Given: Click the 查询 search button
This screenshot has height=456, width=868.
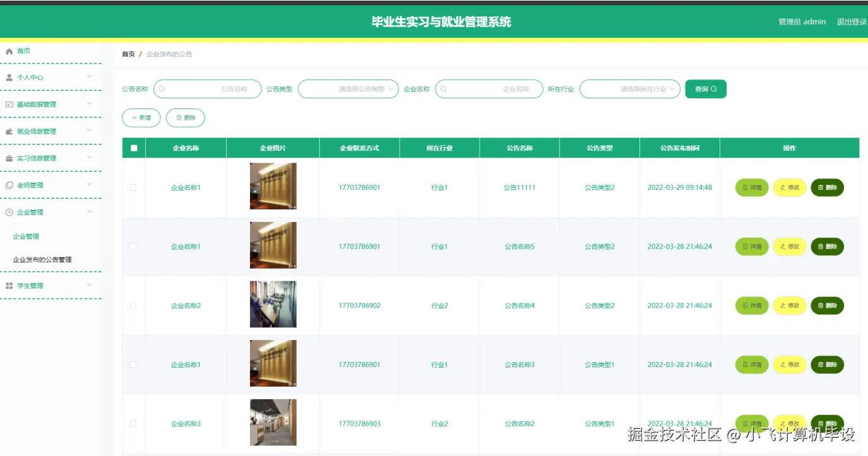Looking at the screenshot, I should coord(706,89).
